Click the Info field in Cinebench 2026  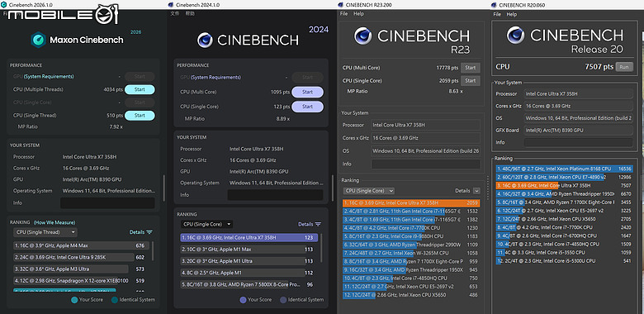(x=107, y=203)
